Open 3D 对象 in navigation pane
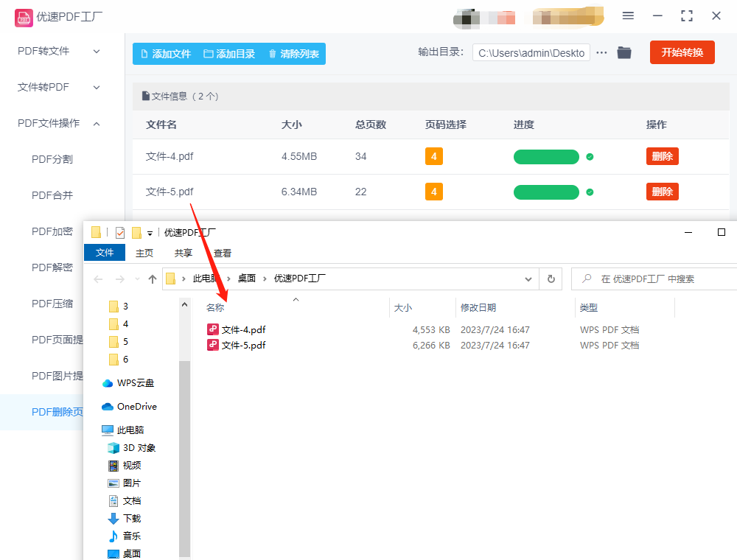Screen dimensions: 737x560 [x=132, y=448]
